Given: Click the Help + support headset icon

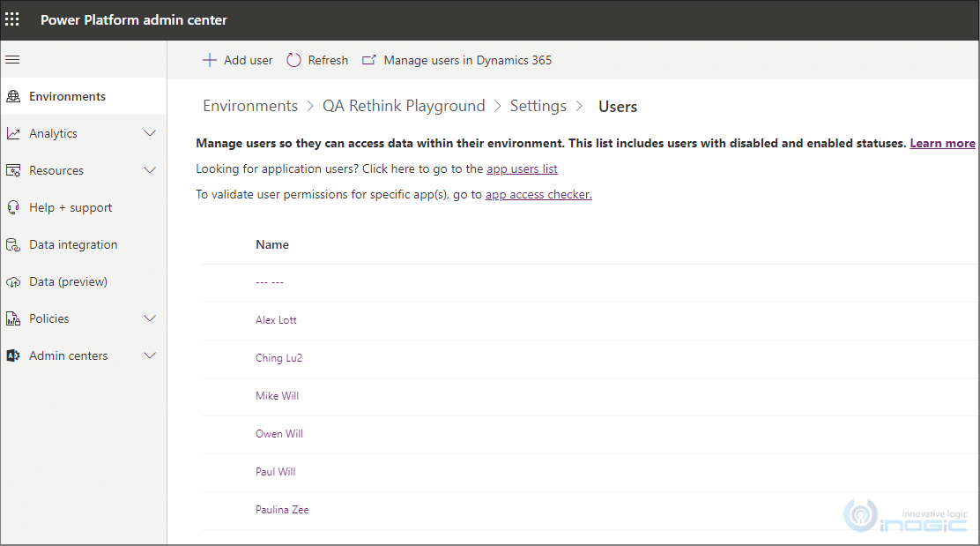Looking at the screenshot, I should click(13, 207).
